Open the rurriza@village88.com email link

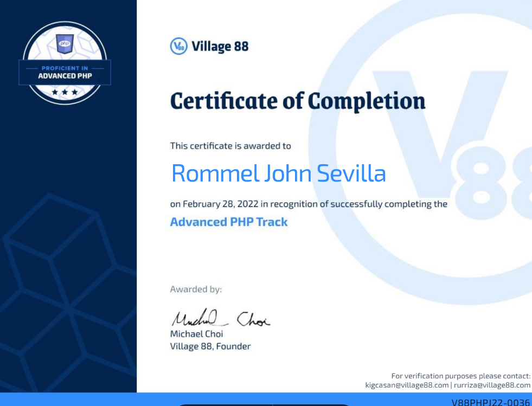pyautogui.click(x=492, y=385)
